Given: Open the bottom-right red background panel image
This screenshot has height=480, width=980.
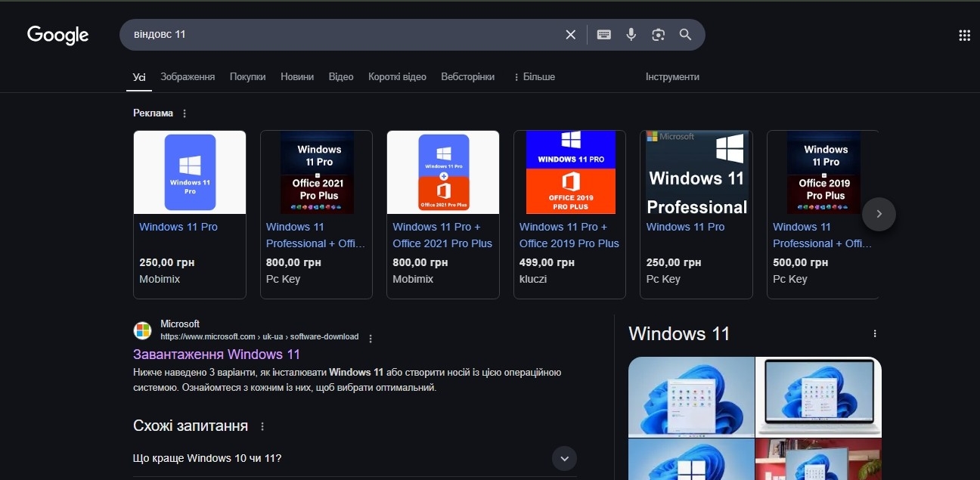Looking at the screenshot, I should click(x=819, y=460).
